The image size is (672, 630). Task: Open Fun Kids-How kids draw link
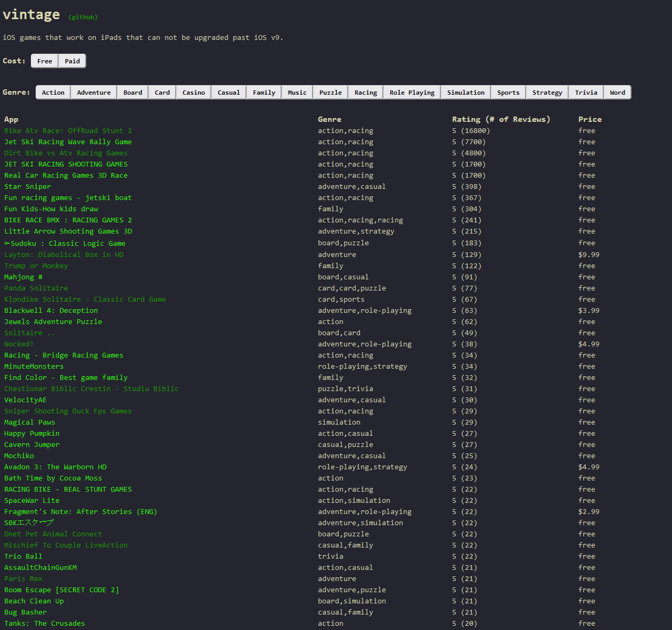point(51,209)
